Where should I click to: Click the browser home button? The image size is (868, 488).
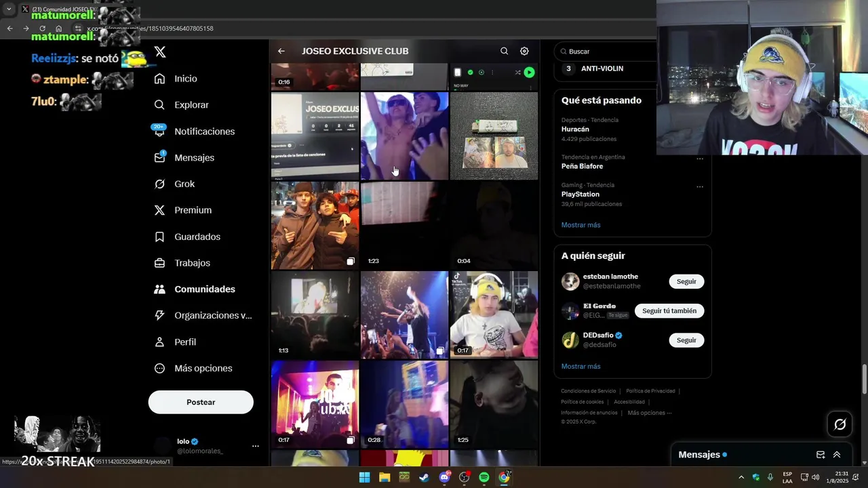(59, 28)
